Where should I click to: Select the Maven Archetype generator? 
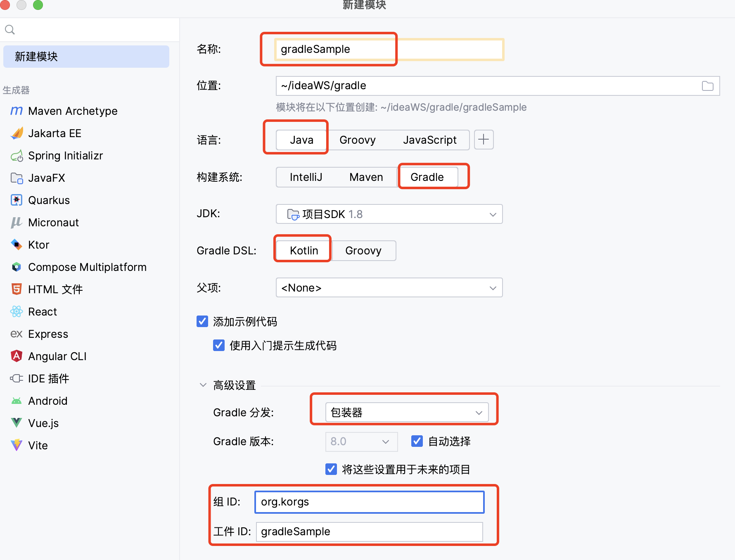[72, 111]
